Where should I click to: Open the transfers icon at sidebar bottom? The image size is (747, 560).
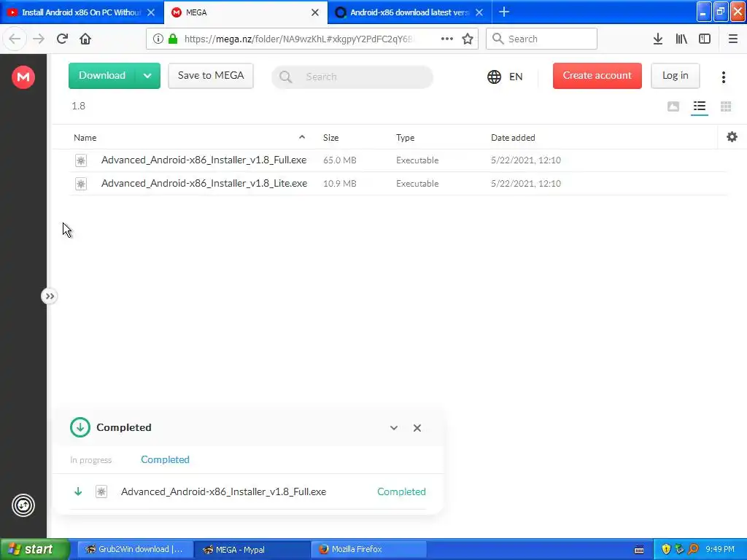click(x=23, y=505)
